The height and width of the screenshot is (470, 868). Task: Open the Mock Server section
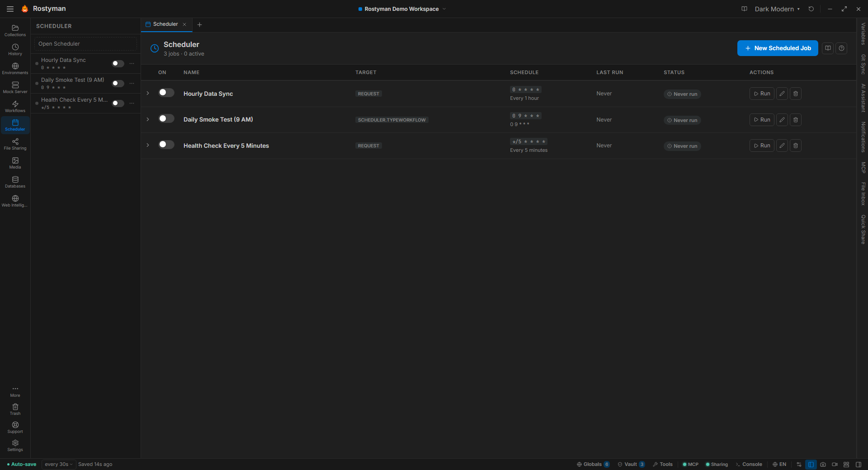point(15,88)
